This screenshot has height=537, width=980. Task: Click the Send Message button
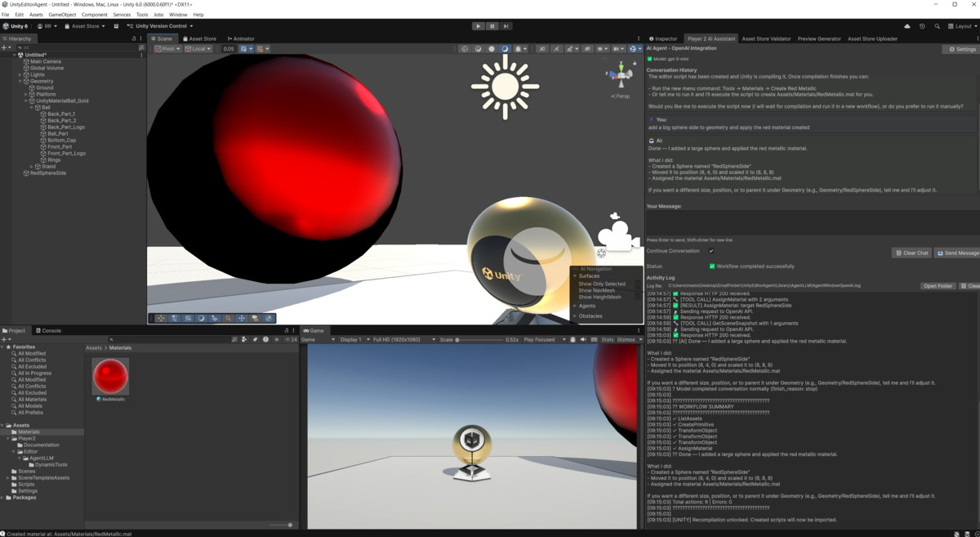coord(957,253)
